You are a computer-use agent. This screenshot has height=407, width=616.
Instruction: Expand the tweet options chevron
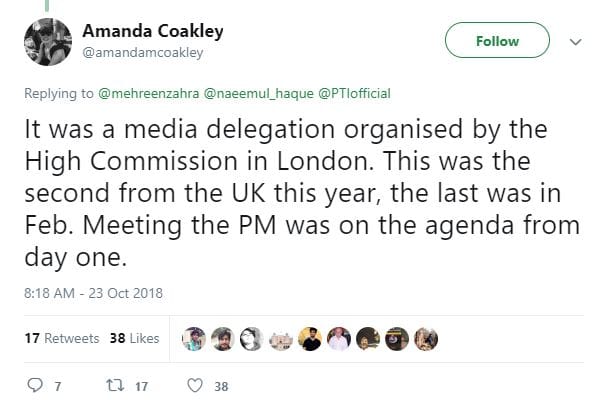tap(575, 42)
